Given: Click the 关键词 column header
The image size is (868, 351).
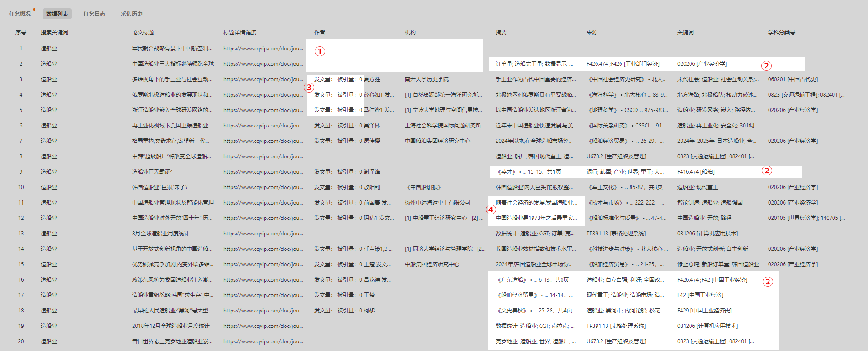Looking at the screenshot, I should (686, 33).
